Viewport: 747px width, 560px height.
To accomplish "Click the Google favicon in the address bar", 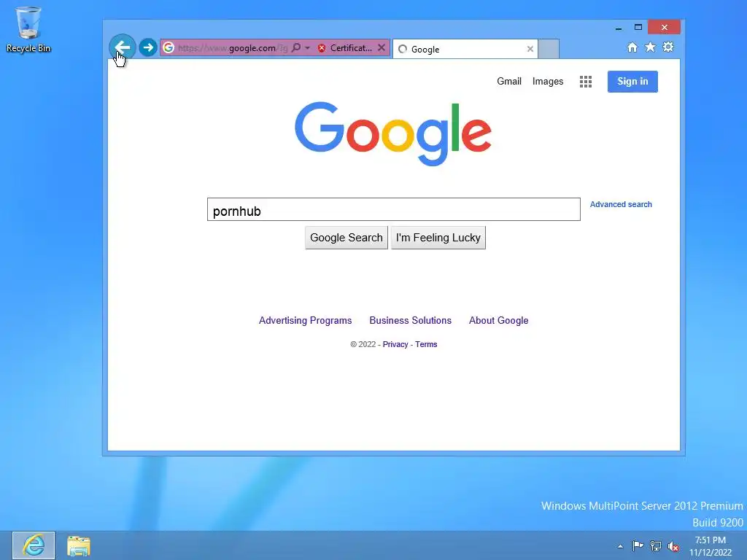I will pos(169,47).
